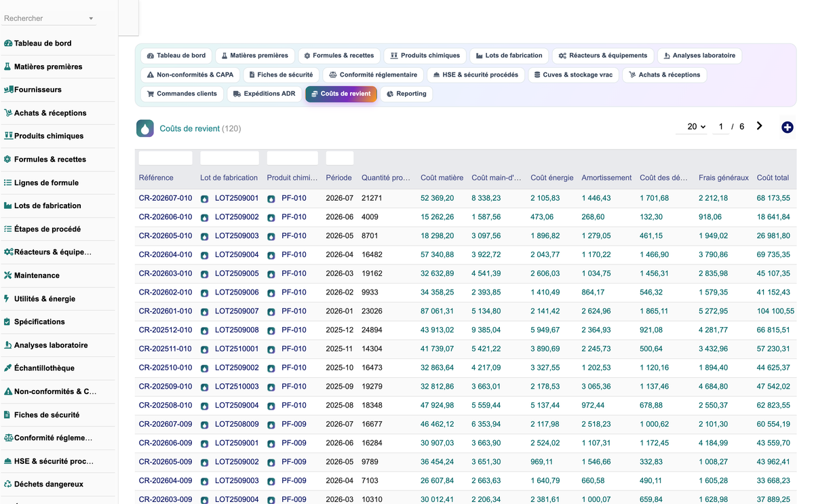Select the Lots de fabrication tab
Screen dimensions: 814x504
click(509, 56)
